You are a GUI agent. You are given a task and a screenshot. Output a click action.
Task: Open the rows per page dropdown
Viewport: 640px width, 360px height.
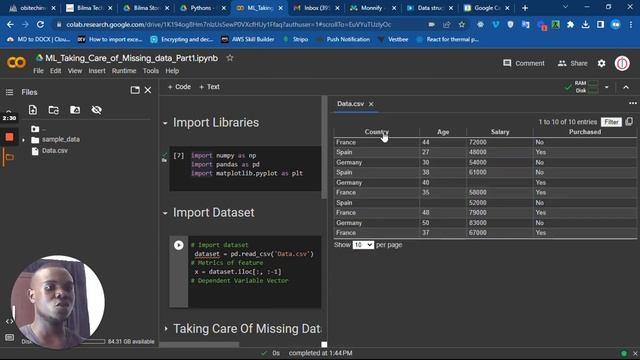tap(363, 245)
